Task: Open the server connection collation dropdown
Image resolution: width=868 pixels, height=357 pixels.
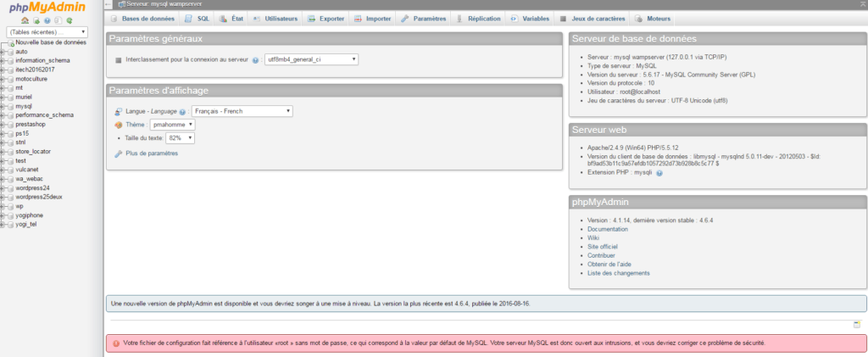Action: tap(310, 59)
